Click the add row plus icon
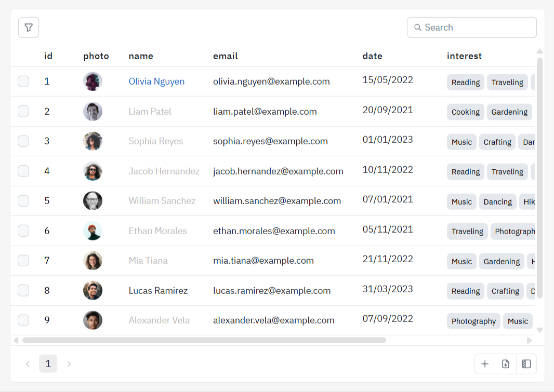The width and height of the screenshot is (554, 392). click(485, 364)
